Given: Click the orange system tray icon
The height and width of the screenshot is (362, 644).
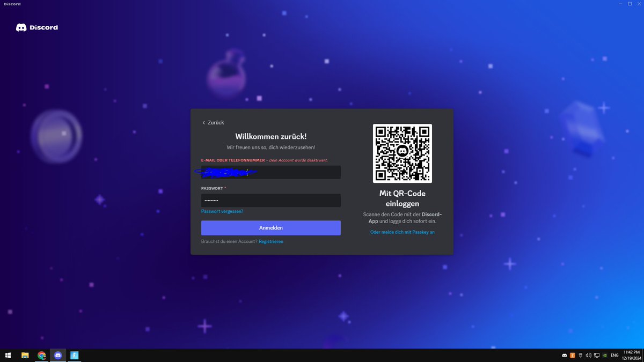Looking at the screenshot, I should pyautogui.click(x=573, y=356).
